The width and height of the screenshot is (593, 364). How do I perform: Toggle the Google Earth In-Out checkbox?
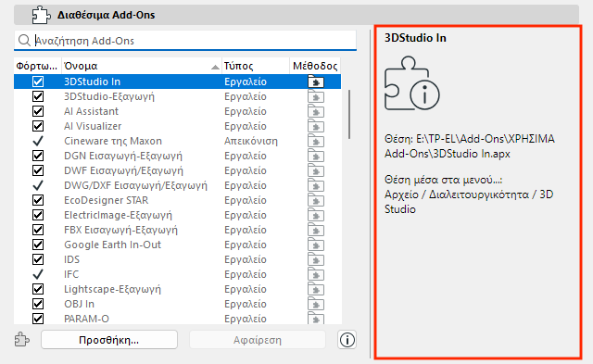point(38,245)
